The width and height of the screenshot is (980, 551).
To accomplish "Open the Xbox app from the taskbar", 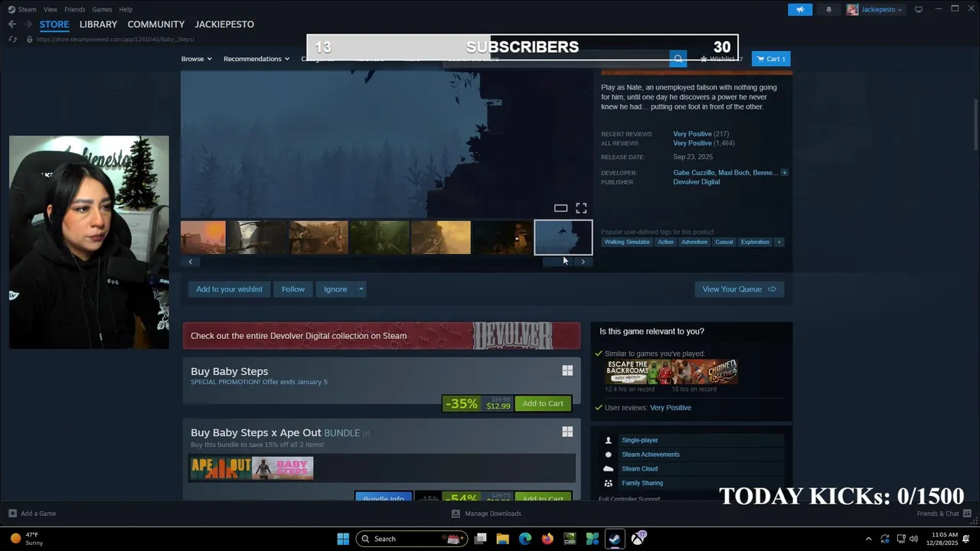I will [x=637, y=539].
